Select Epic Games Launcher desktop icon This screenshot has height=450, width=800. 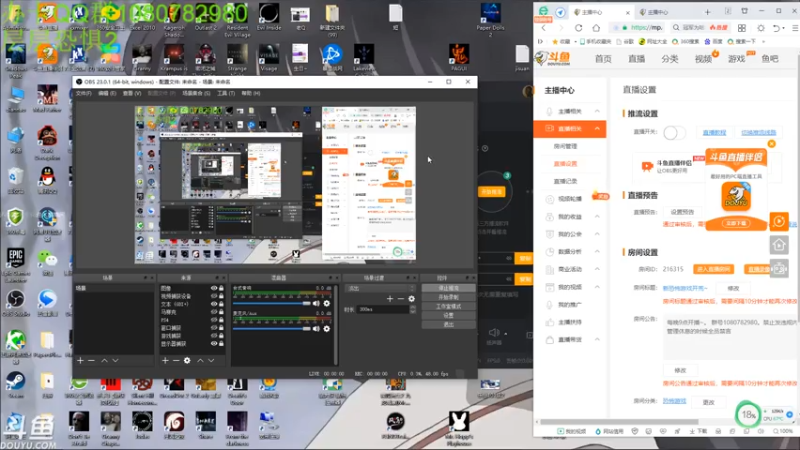click(15, 264)
